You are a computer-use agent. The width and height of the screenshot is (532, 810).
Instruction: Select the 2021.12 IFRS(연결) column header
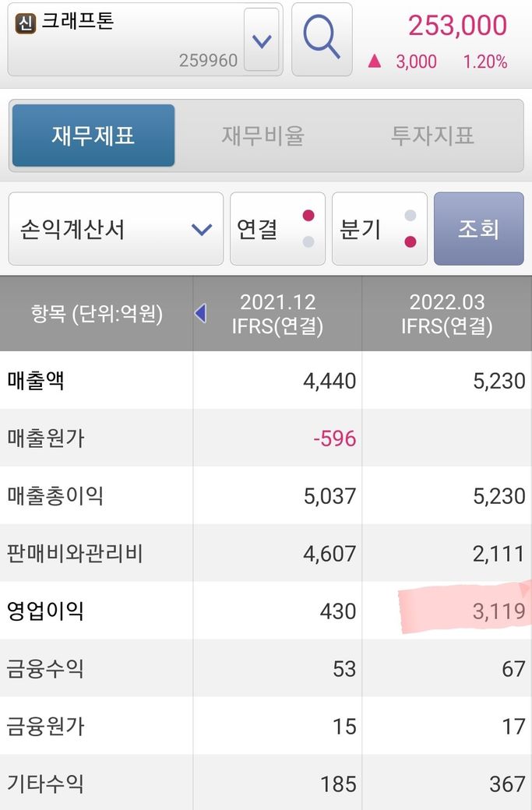coord(278,314)
